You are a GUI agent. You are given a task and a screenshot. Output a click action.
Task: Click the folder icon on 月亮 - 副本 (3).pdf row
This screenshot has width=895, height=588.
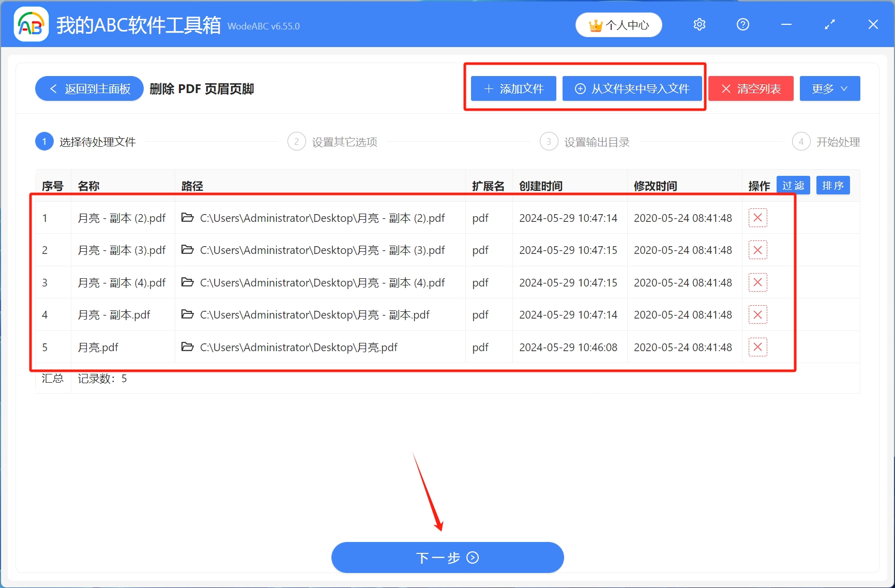click(187, 250)
